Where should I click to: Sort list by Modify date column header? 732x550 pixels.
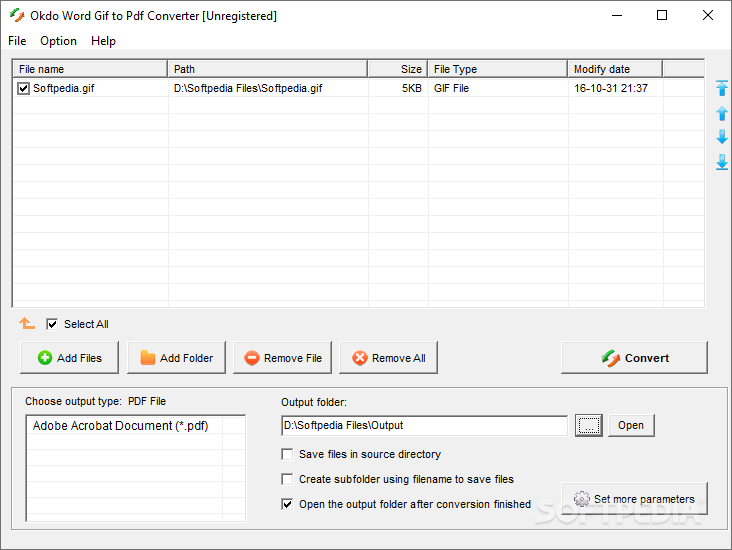click(615, 69)
